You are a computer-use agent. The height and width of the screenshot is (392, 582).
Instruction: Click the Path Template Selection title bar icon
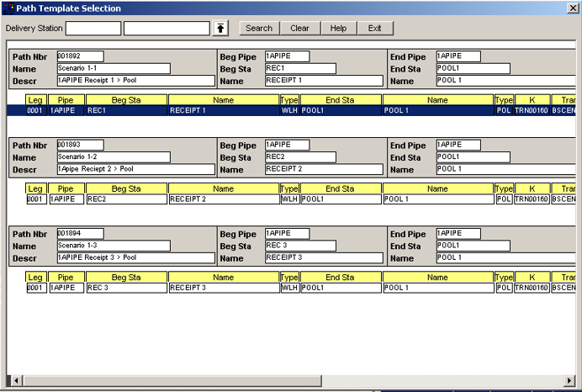[8, 8]
